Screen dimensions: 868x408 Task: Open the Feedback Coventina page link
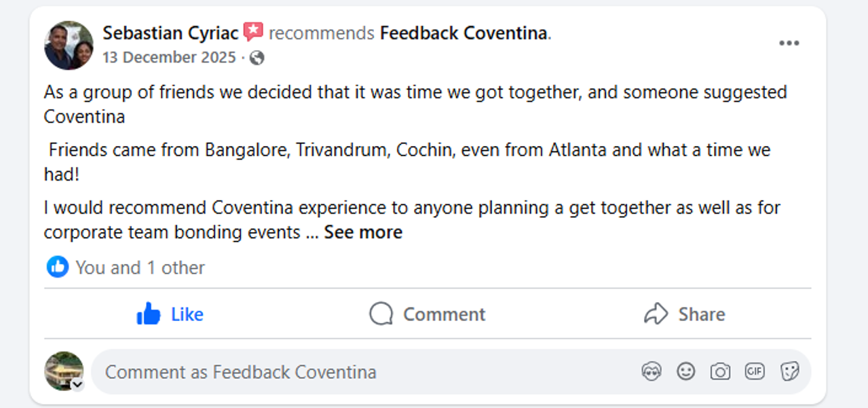pyautogui.click(x=464, y=33)
